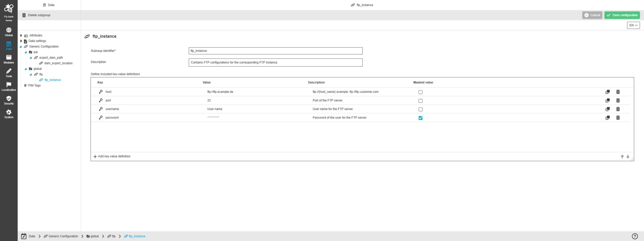The width and height of the screenshot is (644, 241).
Task: Expand the Data settings tree node
Action: click(x=21, y=41)
